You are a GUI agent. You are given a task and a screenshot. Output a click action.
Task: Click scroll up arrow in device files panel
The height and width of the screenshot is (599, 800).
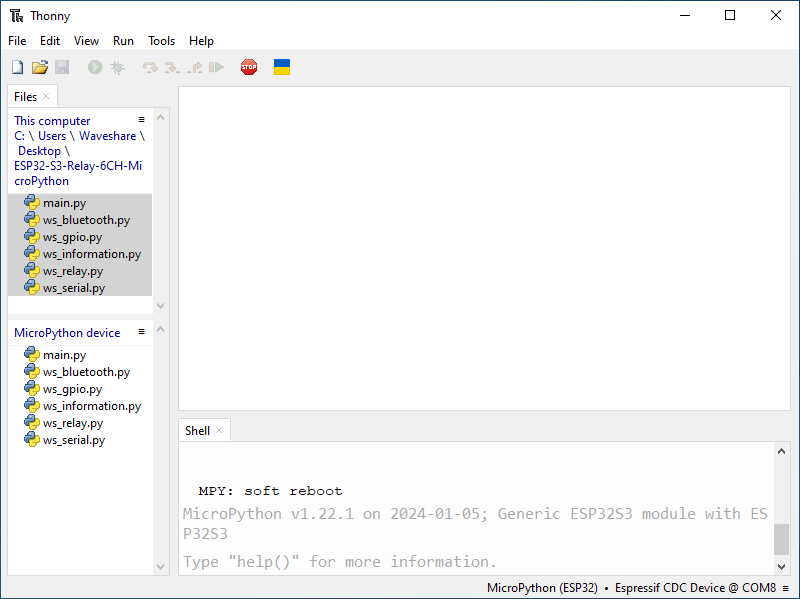point(161,330)
